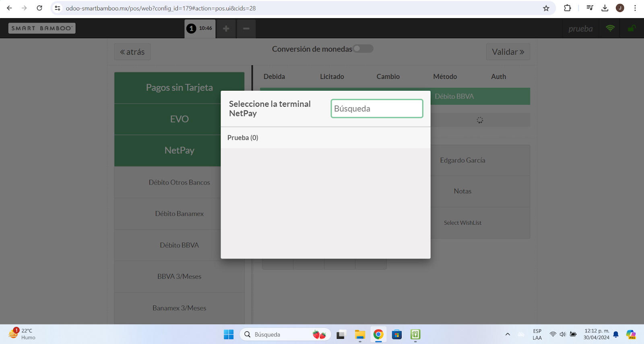Open the weather widget showing 22°C
This screenshot has height=344, width=644.
(x=22, y=334)
